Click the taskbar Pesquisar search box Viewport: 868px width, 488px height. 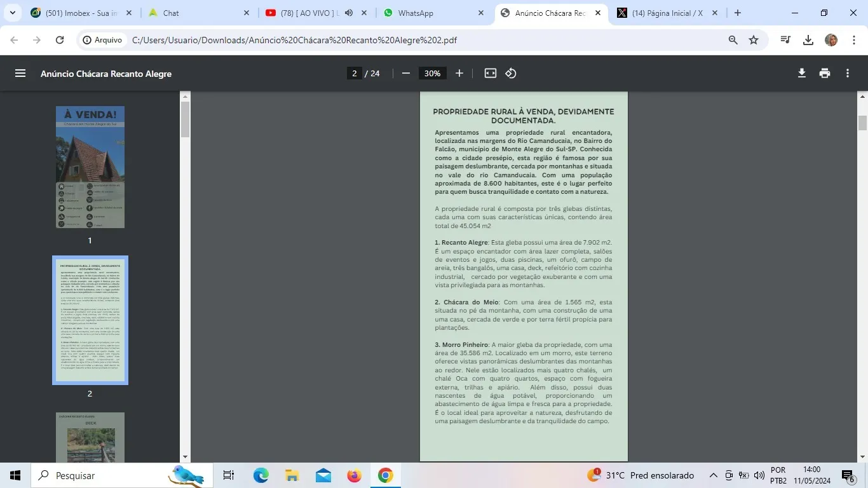coord(122,475)
